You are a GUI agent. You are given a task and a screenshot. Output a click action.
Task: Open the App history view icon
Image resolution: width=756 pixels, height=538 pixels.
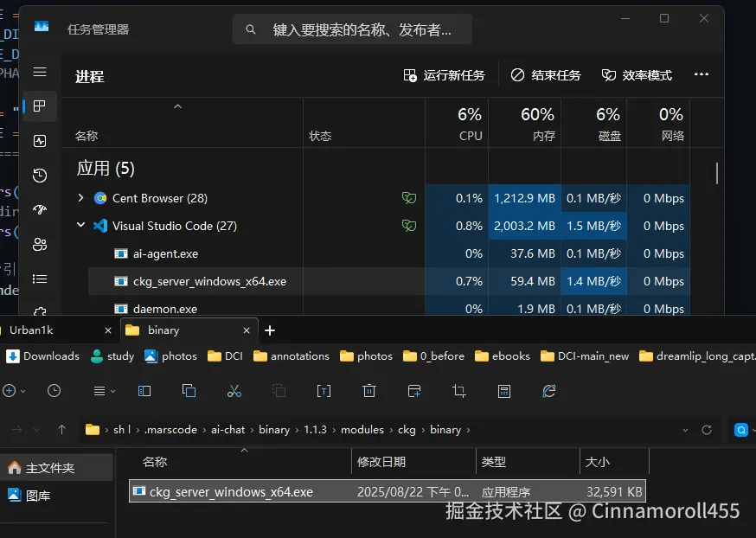tap(39, 175)
